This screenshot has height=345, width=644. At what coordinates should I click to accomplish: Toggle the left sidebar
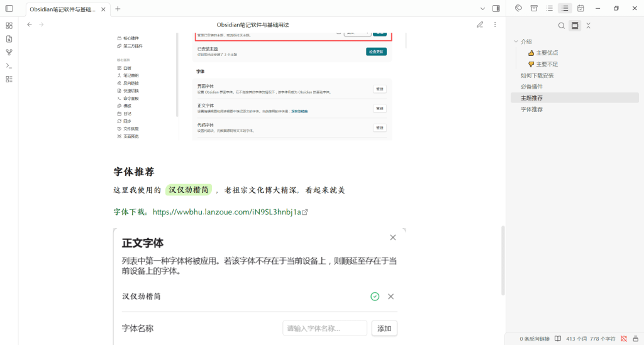9,8
